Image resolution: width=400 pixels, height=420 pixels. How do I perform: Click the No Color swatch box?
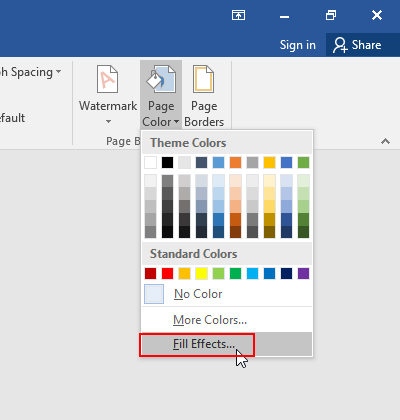tap(154, 294)
